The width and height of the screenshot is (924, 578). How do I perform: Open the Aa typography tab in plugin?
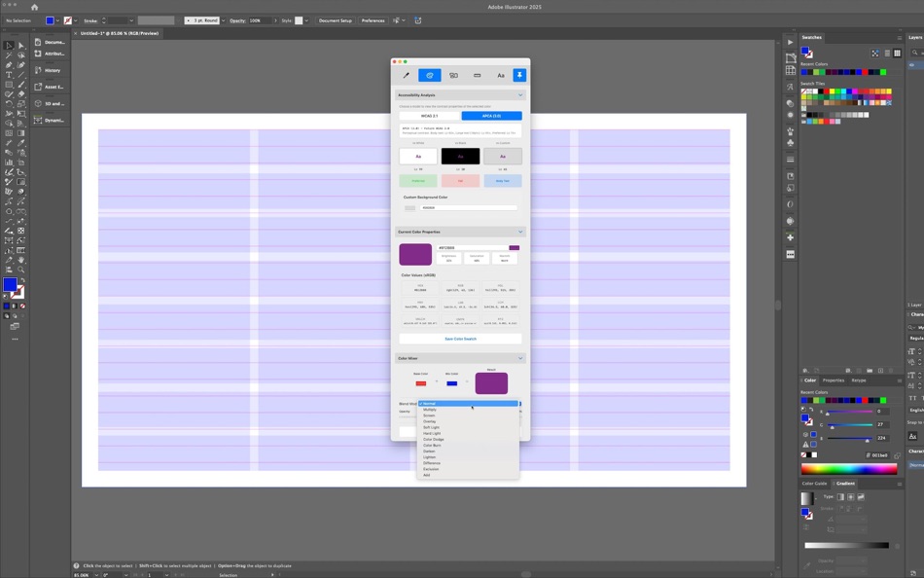[x=500, y=76]
